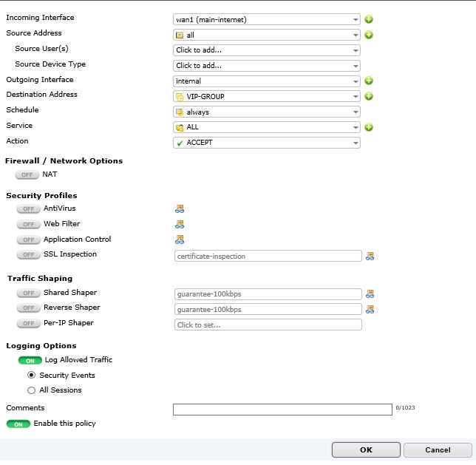Click green plus icon next to Service
The image size is (476, 465).
pyautogui.click(x=369, y=127)
